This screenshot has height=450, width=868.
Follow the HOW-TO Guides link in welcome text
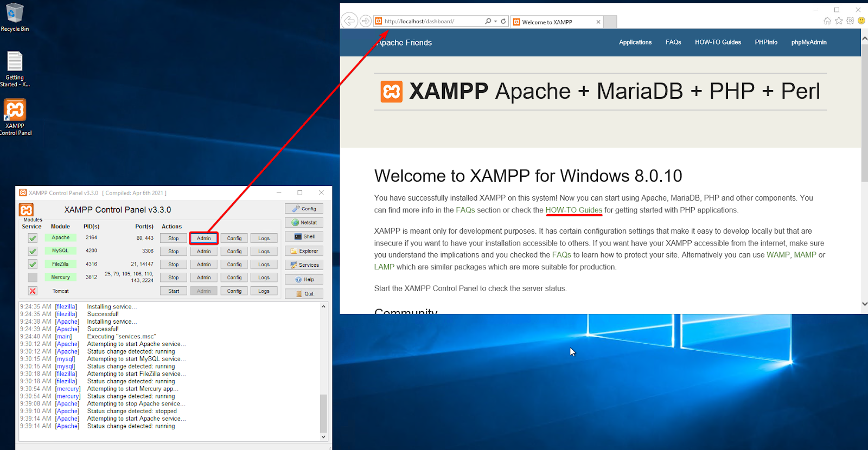click(574, 210)
